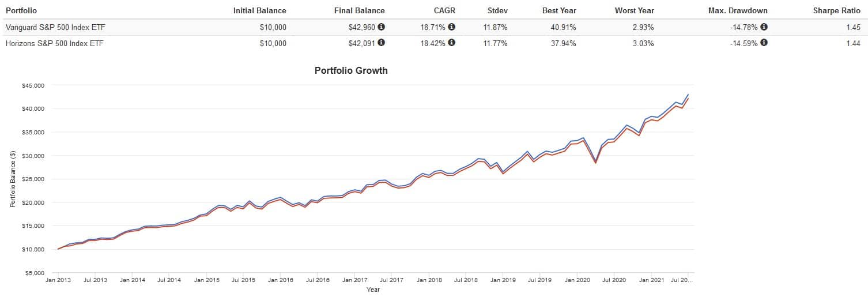Click the Stdev column header
The width and height of the screenshot is (868, 297).
[x=497, y=10]
